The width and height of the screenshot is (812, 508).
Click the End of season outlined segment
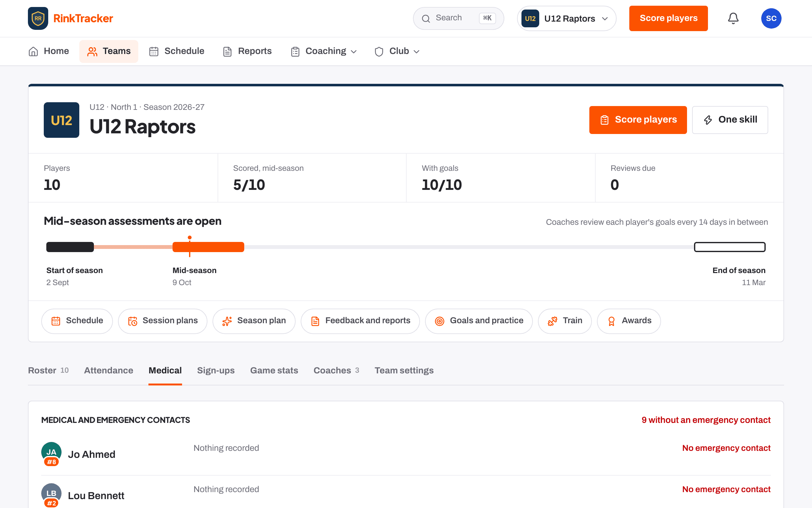[x=730, y=247]
